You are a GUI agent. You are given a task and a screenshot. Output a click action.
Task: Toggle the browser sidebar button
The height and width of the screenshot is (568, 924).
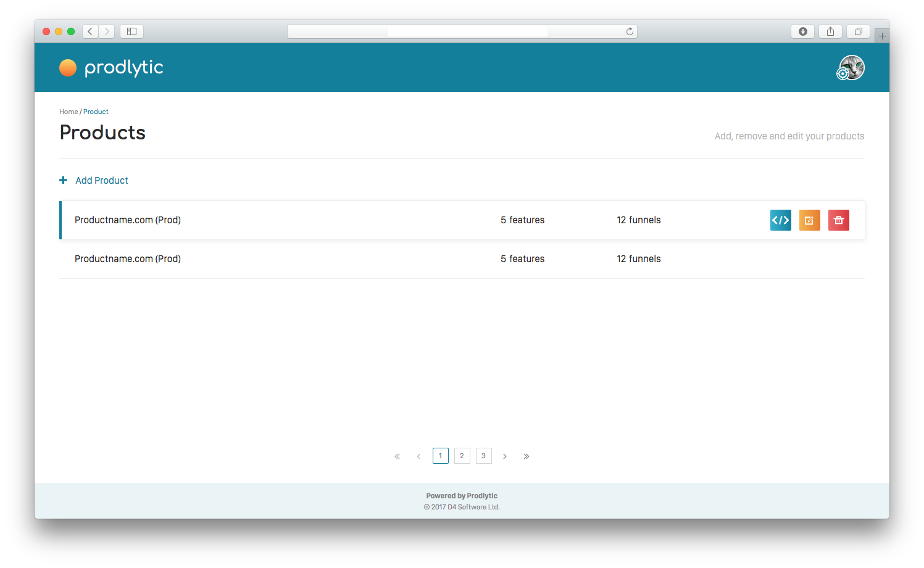131,31
